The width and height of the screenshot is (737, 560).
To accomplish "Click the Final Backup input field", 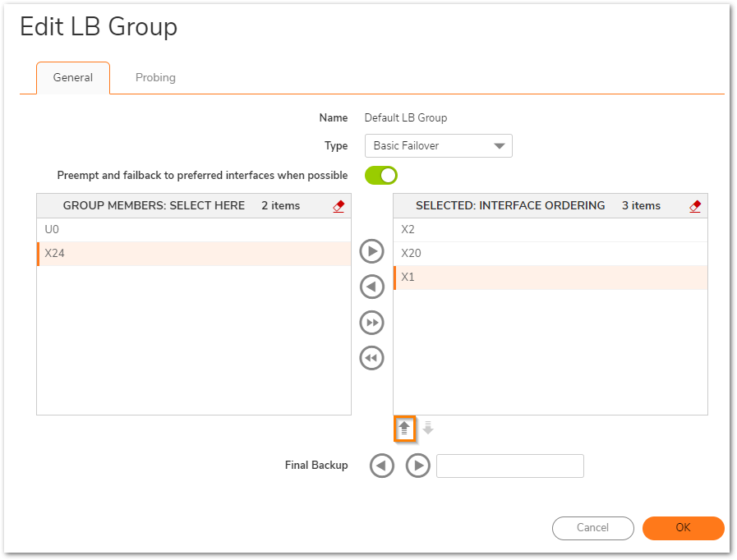I will 509,466.
